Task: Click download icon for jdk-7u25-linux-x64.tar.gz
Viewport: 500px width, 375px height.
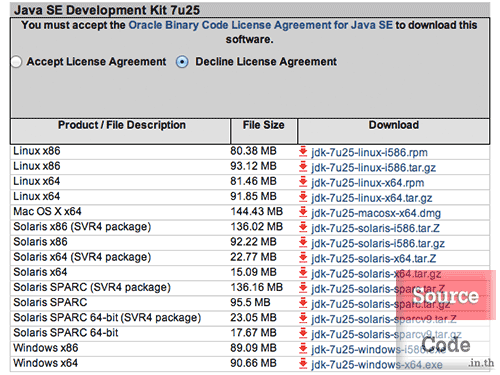Action: [303, 197]
